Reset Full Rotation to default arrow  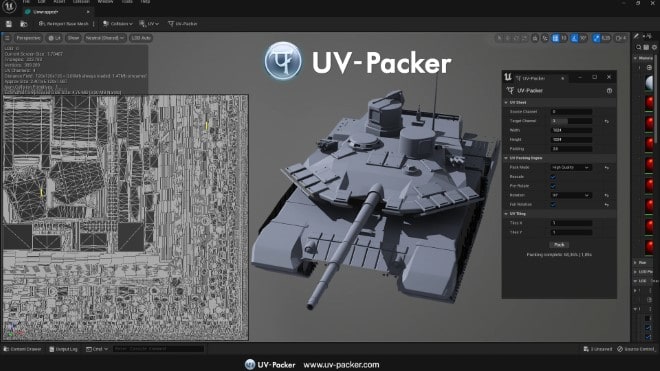[607, 205]
